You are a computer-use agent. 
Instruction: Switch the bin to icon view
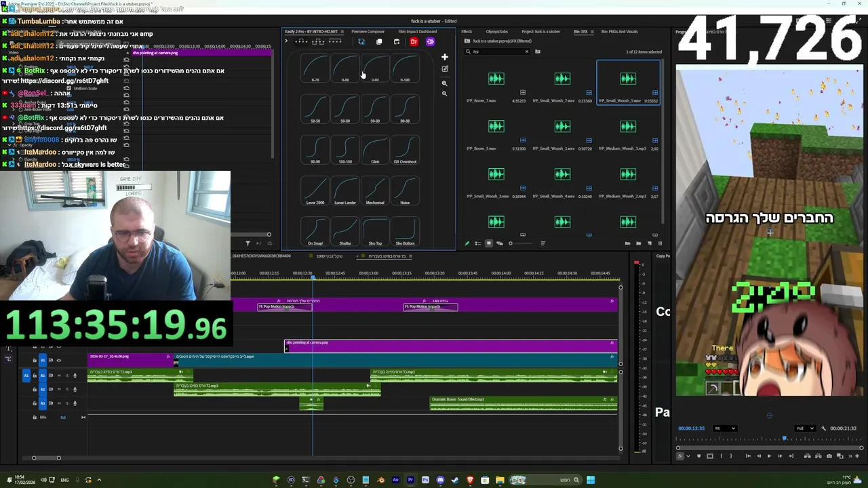click(x=489, y=243)
